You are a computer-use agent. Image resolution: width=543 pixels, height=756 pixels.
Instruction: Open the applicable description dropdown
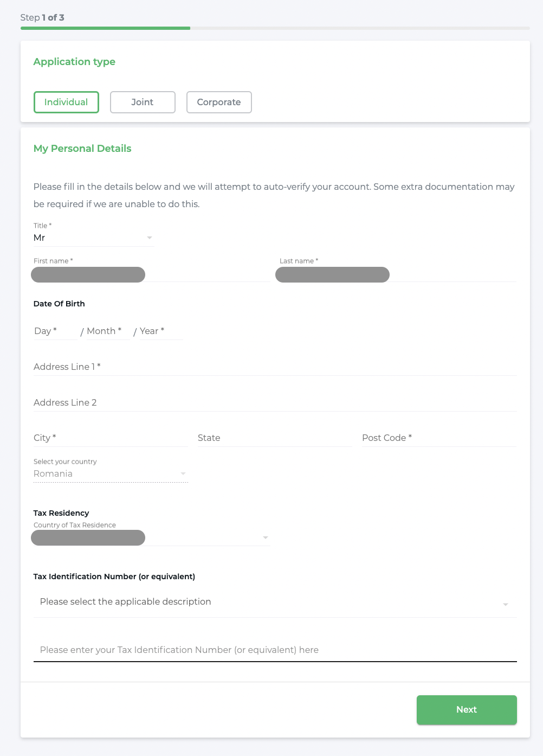(x=505, y=604)
